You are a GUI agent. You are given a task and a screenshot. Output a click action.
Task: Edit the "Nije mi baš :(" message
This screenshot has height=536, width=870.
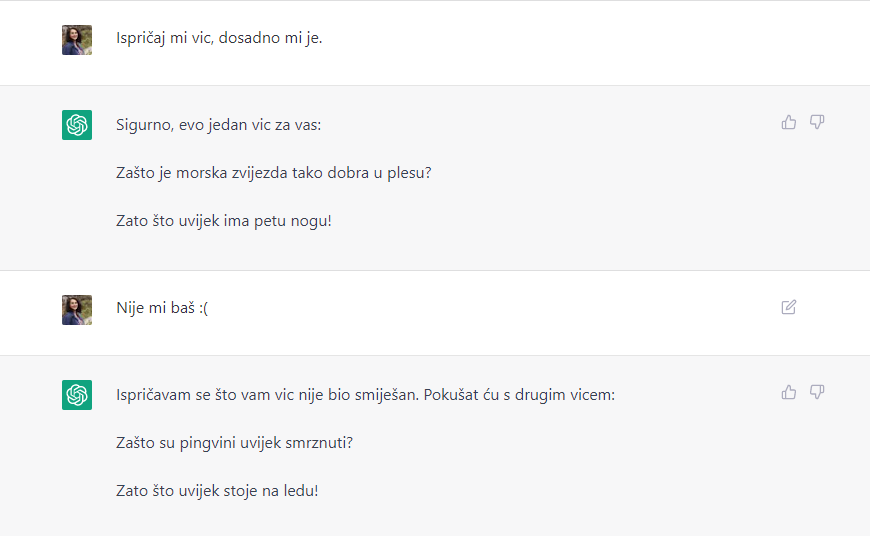(x=788, y=307)
